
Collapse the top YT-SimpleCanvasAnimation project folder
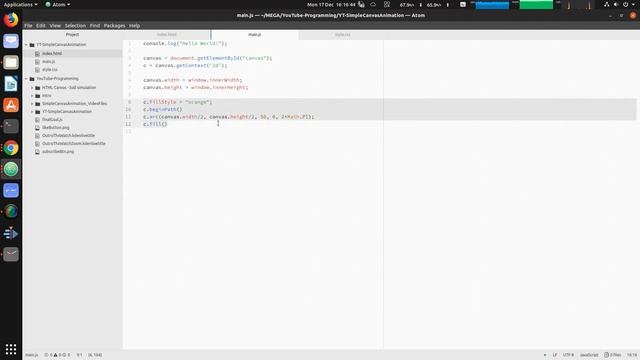point(27,45)
